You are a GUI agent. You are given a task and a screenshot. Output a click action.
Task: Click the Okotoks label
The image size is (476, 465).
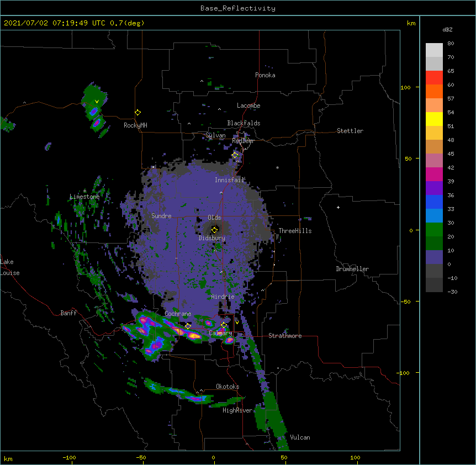pyautogui.click(x=228, y=387)
